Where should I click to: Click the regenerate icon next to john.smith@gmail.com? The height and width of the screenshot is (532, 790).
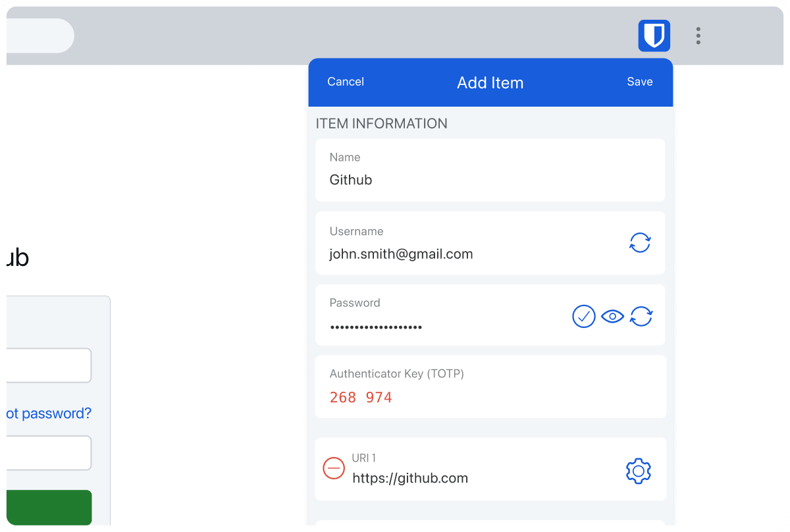[639, 243]
